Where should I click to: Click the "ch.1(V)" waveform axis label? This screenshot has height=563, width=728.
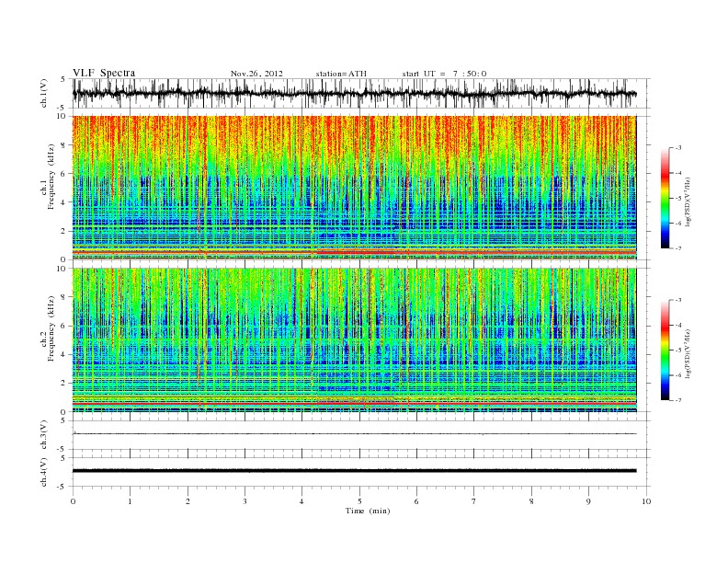(x=43, y=93)
